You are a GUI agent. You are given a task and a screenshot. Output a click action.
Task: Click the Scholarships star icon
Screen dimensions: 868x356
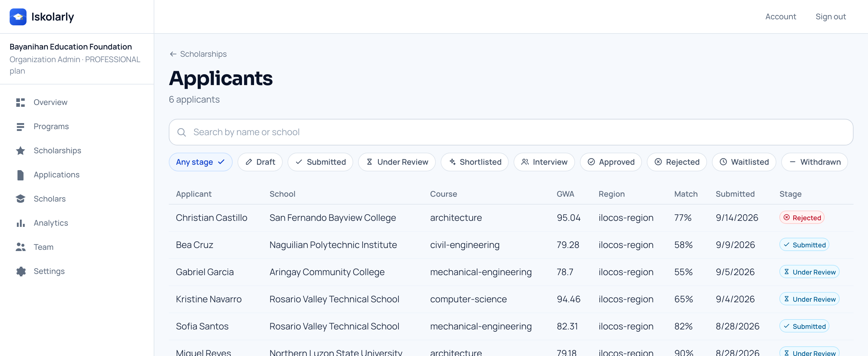coord(20,151)
